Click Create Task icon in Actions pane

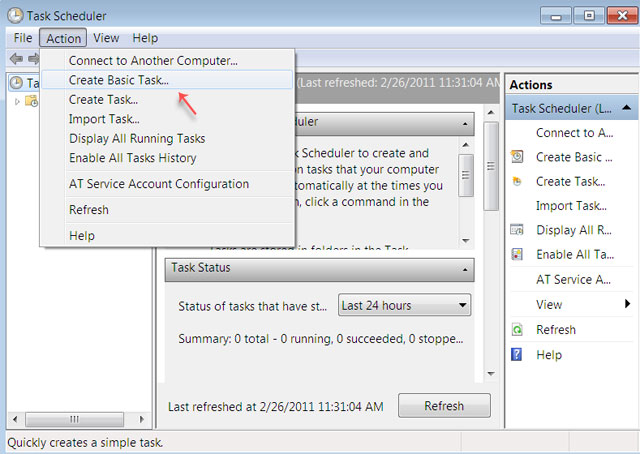[517, 181]
